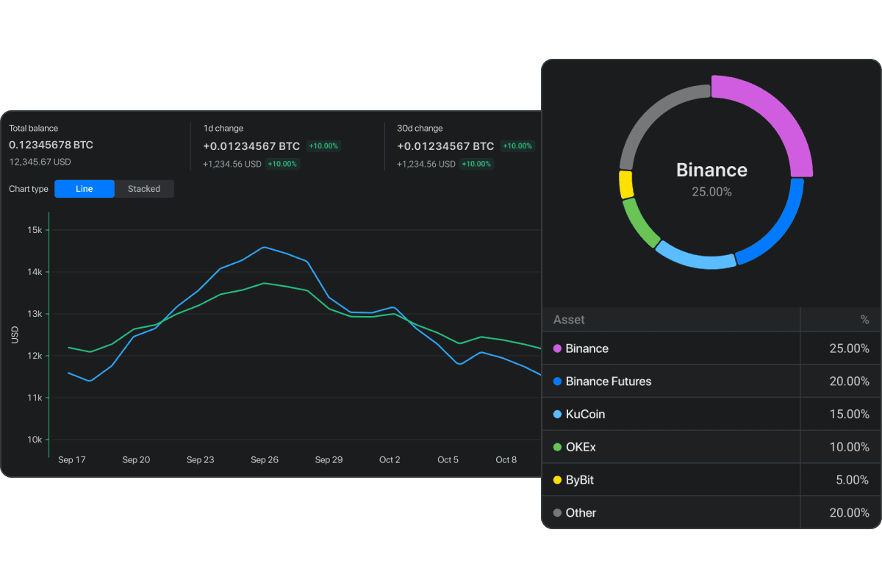Click the gray Other dot indicator
This screenshot has width=882, height=588.
pos(557,512)
